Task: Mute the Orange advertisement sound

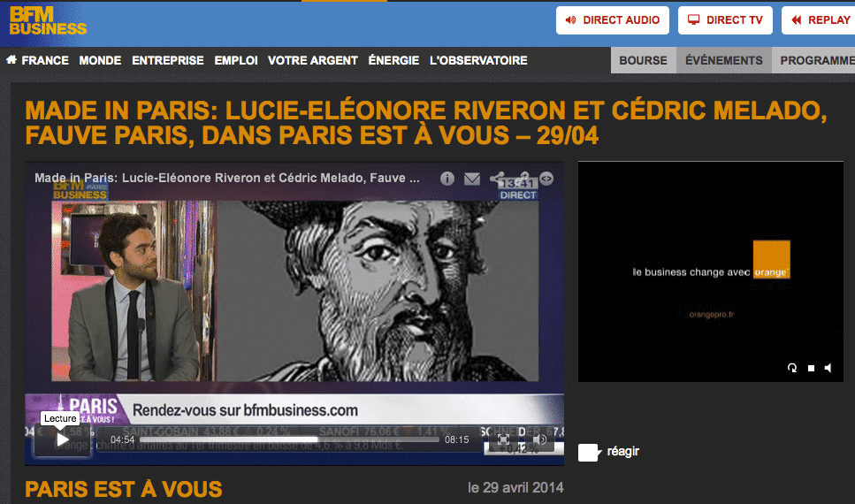Action: coord(828,368)
